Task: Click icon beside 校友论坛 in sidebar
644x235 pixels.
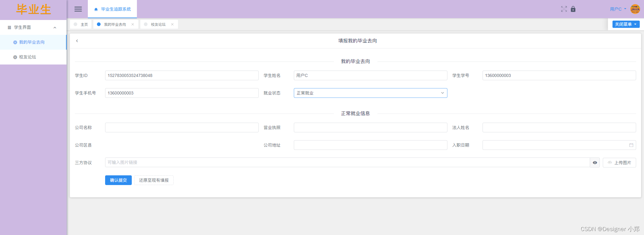Action: (15, 57)
